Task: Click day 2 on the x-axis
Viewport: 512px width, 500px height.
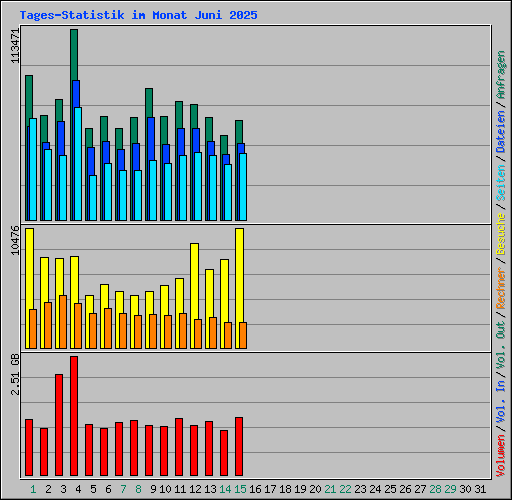Action: (x=48, y=489)
